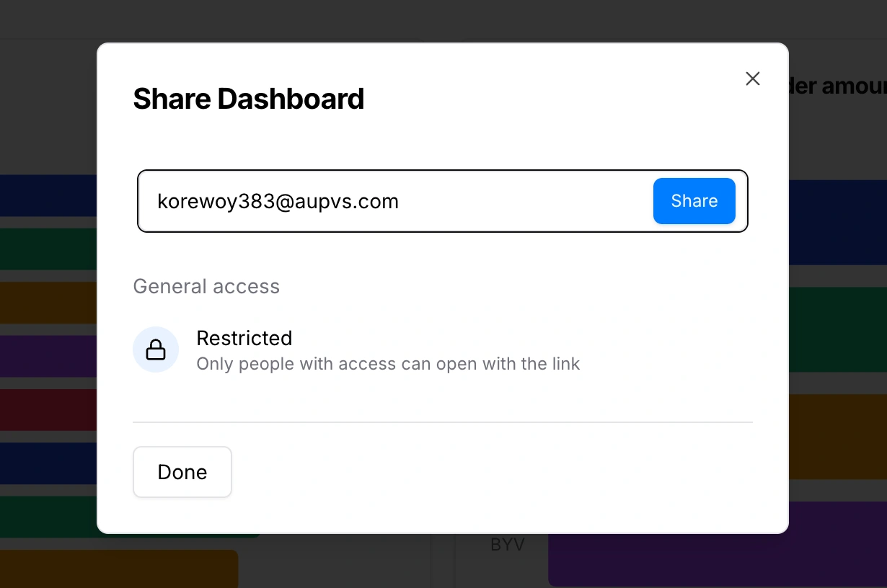
Task: Click the General access section label
Action: [206, 286]
